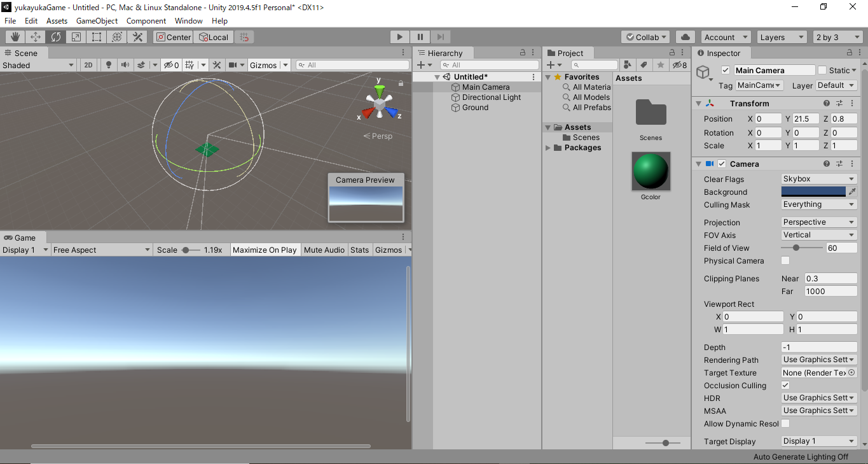Pick Background color with eyedropper
868x464 pixels.
coord(852,192)
